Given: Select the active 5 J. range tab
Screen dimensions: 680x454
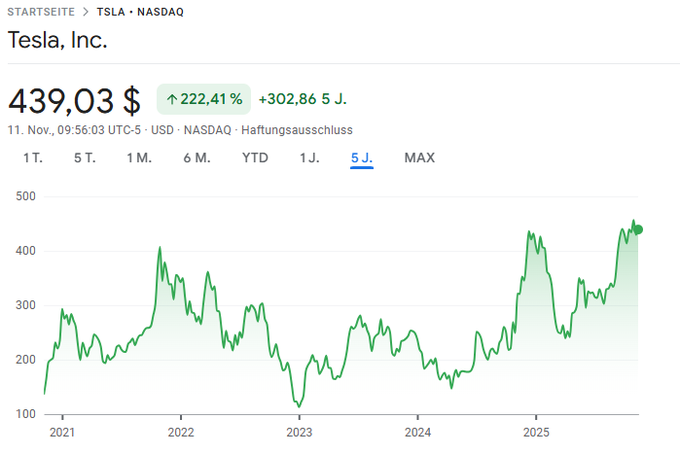Looking at the screenshot, I should (x=362, y=158).
